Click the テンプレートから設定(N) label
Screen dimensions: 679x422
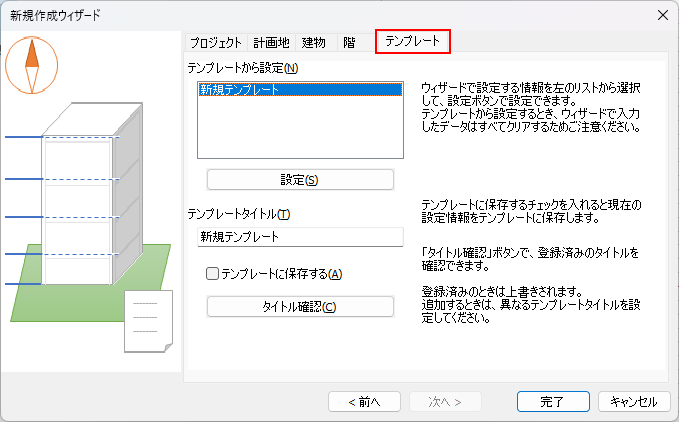pos(242,68)
